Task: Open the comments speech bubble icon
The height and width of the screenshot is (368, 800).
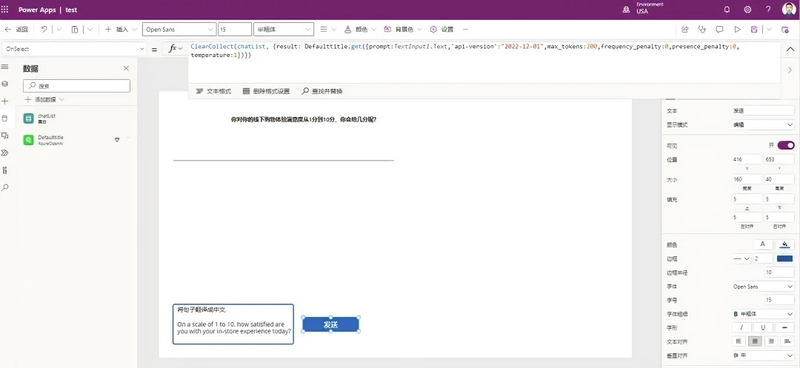Action: 719,30
